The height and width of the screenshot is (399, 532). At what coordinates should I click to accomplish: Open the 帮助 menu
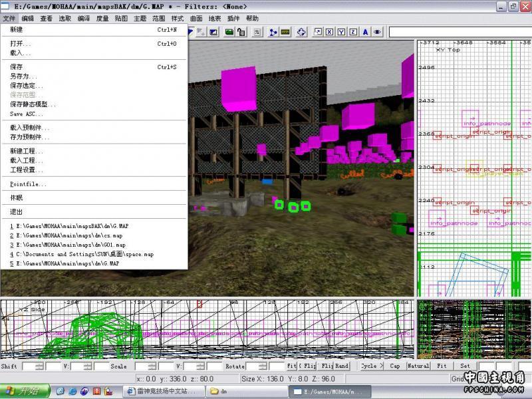coord(252,19)
